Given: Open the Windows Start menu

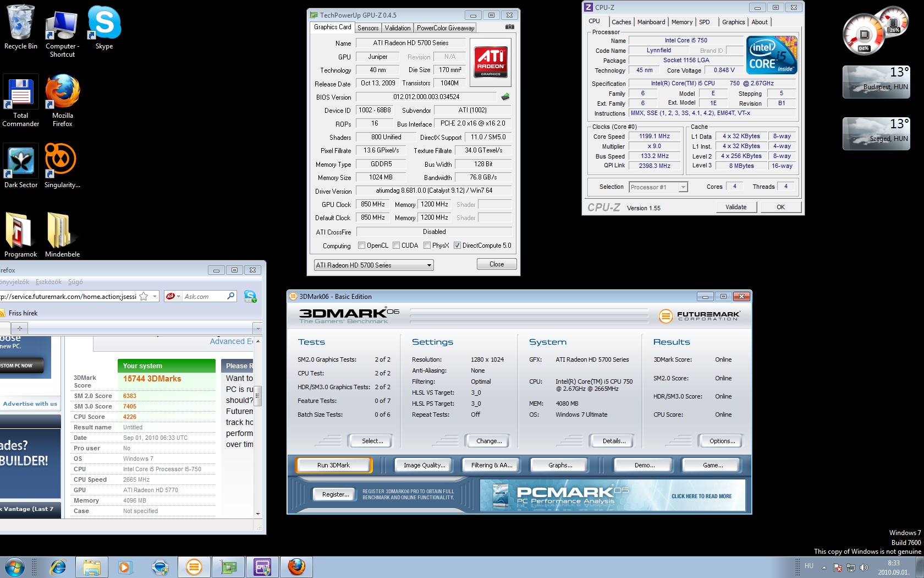Looking at the screenshot, I should point(14,567).
